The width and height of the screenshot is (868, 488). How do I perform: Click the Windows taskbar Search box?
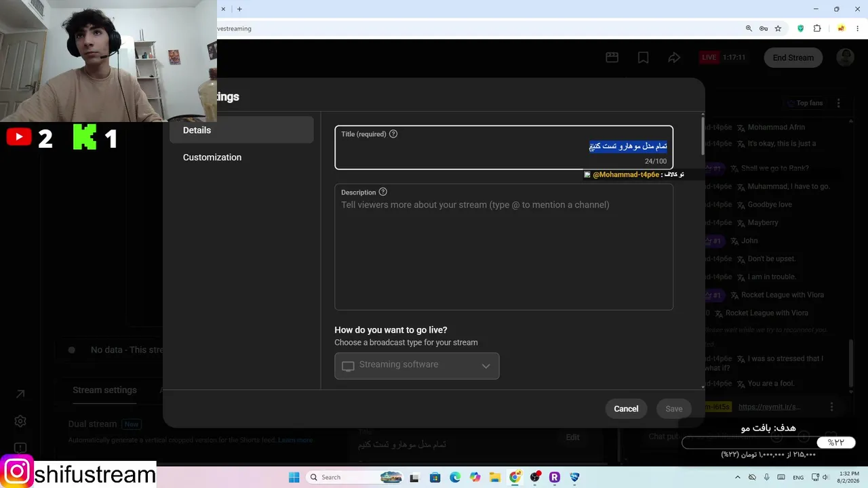(x=355, y=477)
